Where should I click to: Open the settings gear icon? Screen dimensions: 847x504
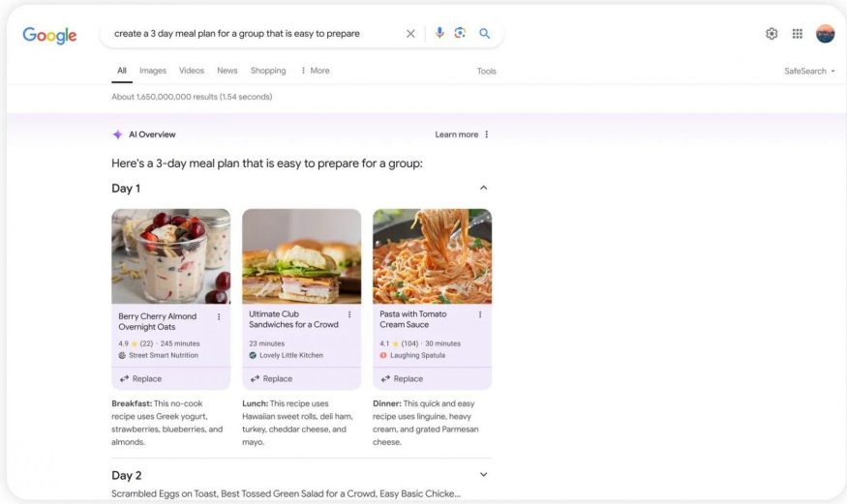tap(771, 34)
